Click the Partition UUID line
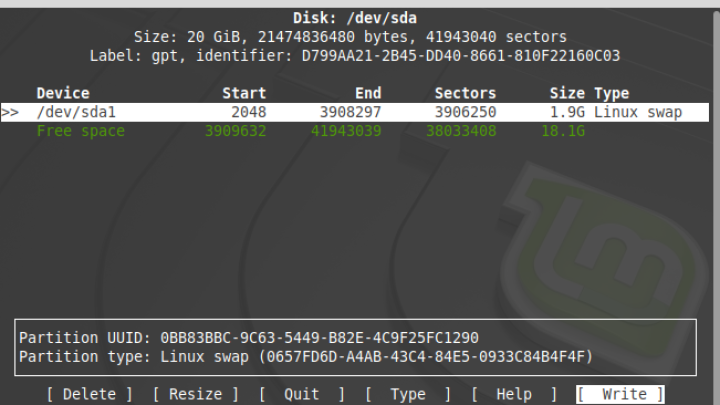 tap(249, 338)
